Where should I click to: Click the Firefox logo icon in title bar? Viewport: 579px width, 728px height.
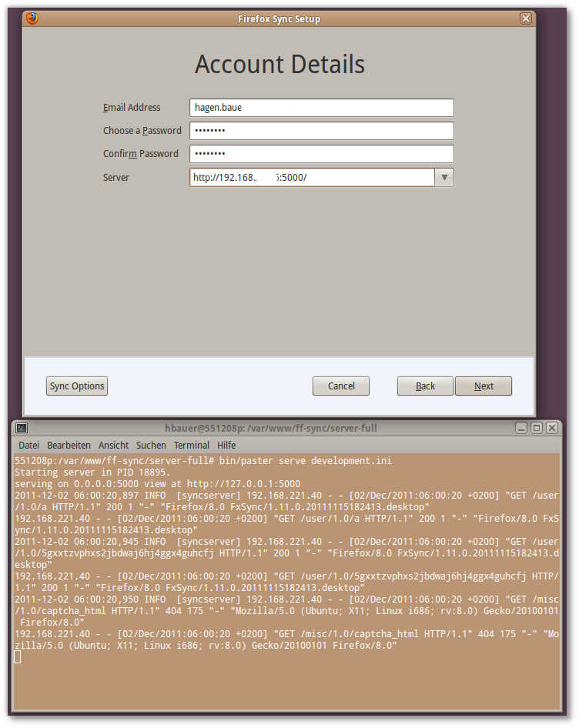point(32,18)
